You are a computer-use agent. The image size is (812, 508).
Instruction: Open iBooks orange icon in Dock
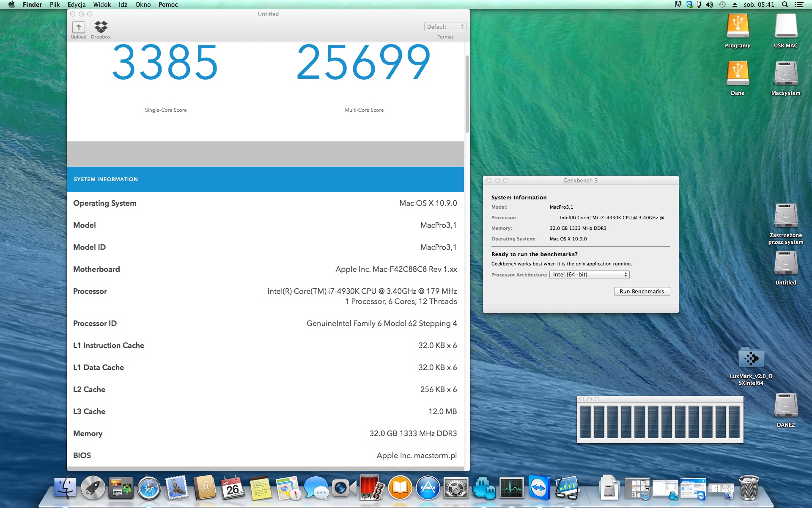pyautogui.click(x=400, y=487)
